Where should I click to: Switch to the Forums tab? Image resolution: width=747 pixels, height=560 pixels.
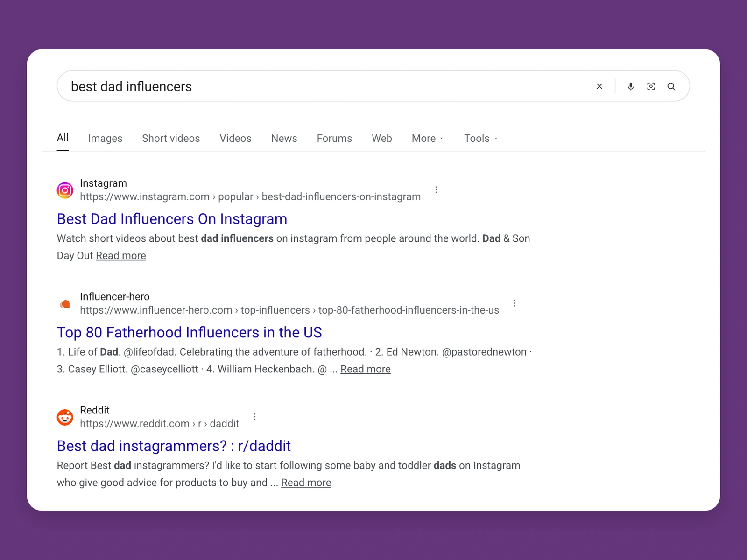[x=334, y=139]
